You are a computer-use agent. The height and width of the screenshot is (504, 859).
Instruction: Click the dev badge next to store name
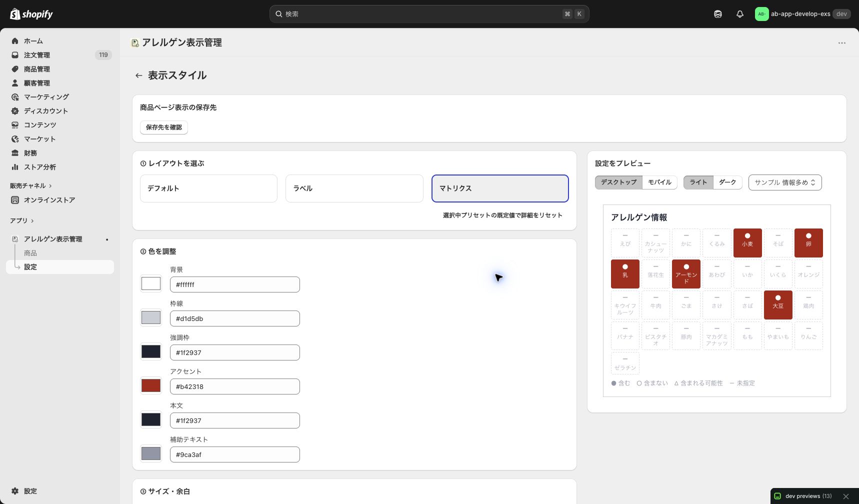click(x=841, y=14)
